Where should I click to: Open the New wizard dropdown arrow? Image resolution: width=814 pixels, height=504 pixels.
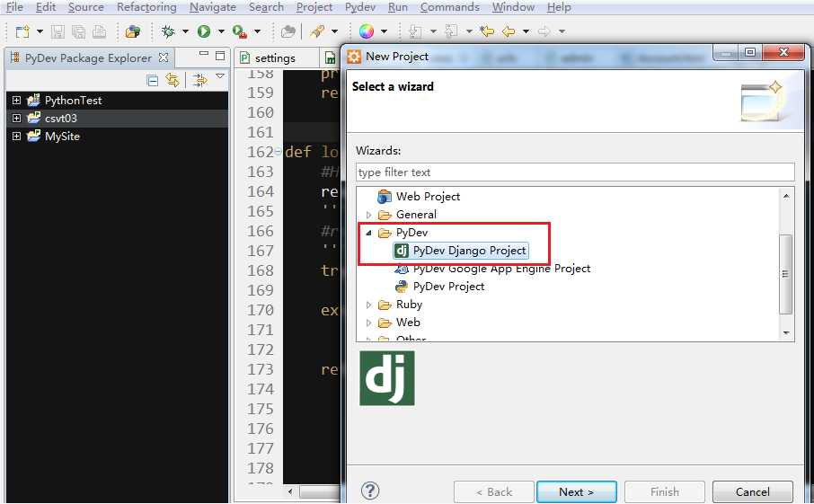[40, 31]
